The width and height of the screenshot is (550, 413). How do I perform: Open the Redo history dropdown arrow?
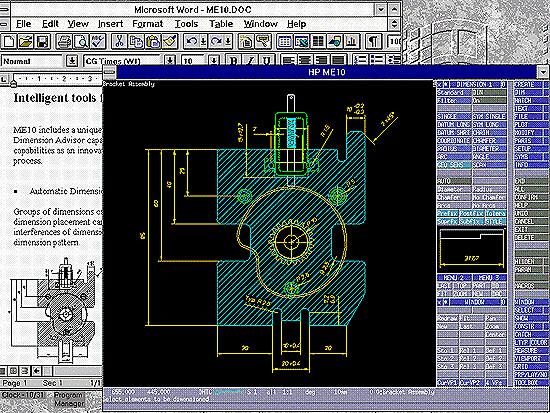click(228, 42)
